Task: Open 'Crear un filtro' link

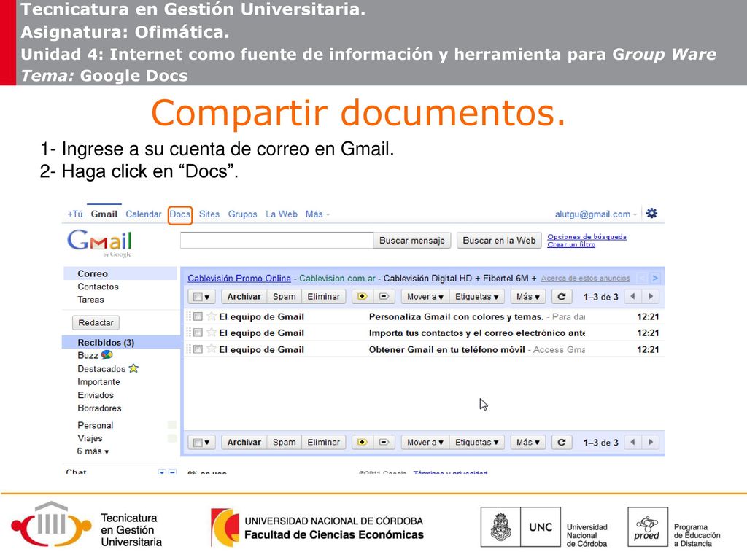Action: pyautogui.click(x=570, y=244)
